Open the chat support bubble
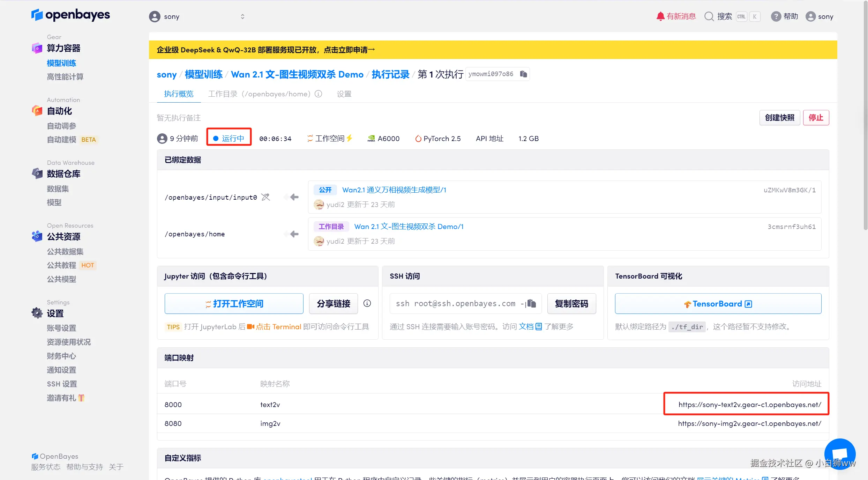The image size is (868, 480). pos(840,454)
